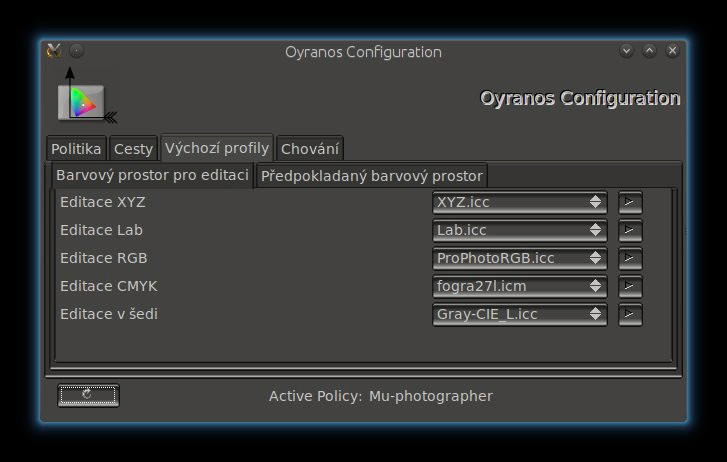
Task: Select the Výchozí profily tab
Action: (x=217, y=148)
